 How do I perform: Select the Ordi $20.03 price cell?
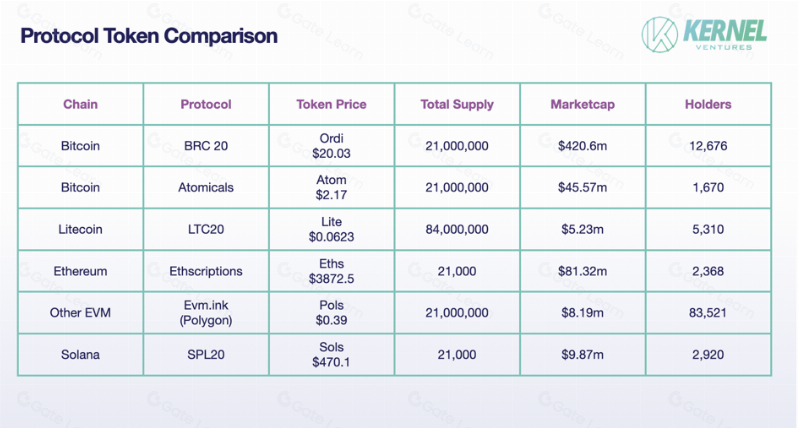coord(331,146)
